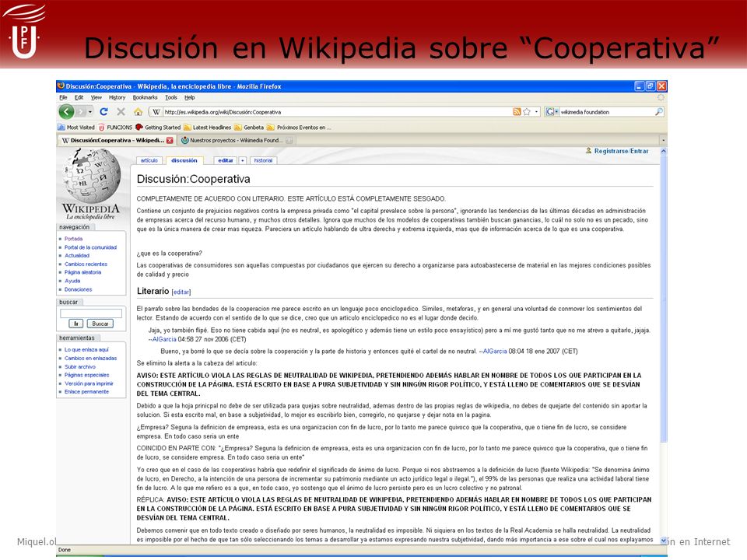Click the wikimedia foundation search field
The image size is (747, 560).
point(606,112)
